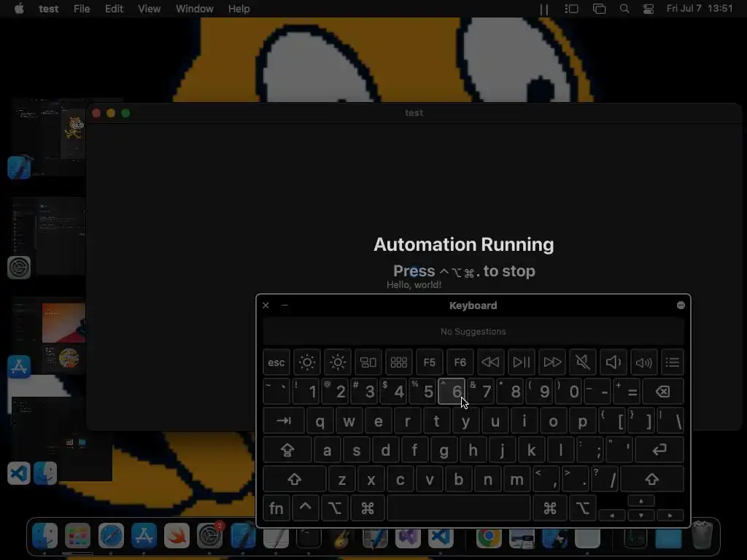Tap the q key
The width and height of the screenshot is (747, 560).
320,421
